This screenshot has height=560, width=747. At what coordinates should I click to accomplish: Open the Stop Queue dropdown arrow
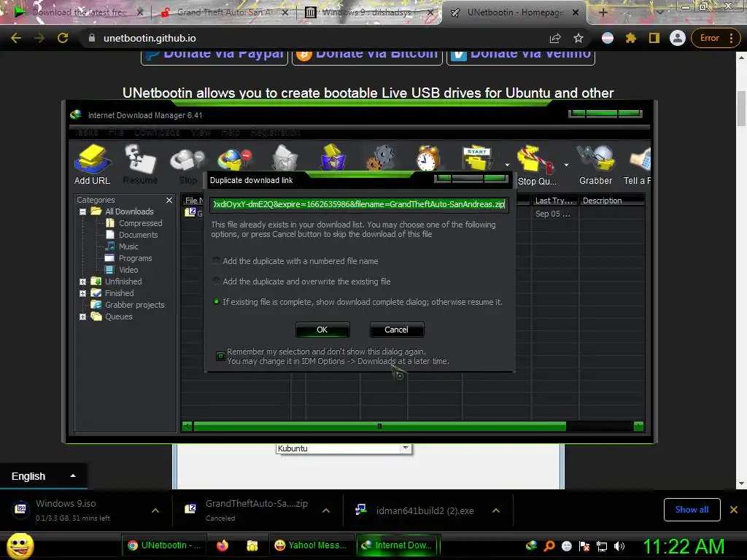click(566, 165)
